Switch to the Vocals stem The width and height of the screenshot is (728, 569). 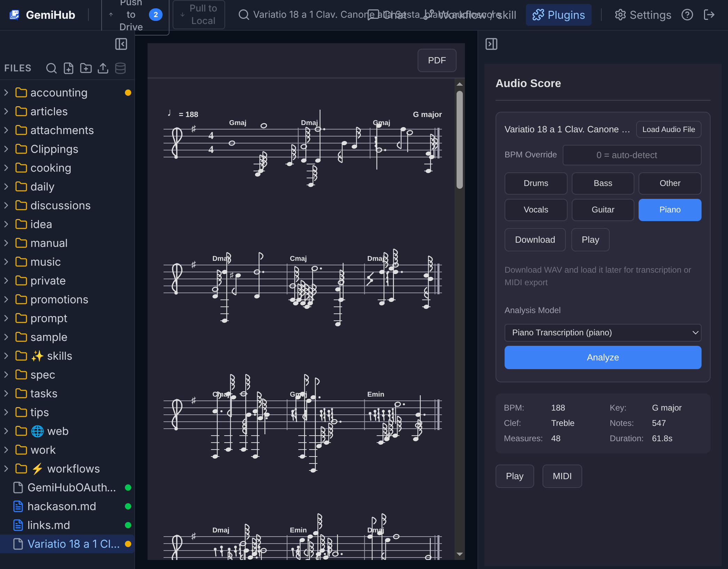536,210
